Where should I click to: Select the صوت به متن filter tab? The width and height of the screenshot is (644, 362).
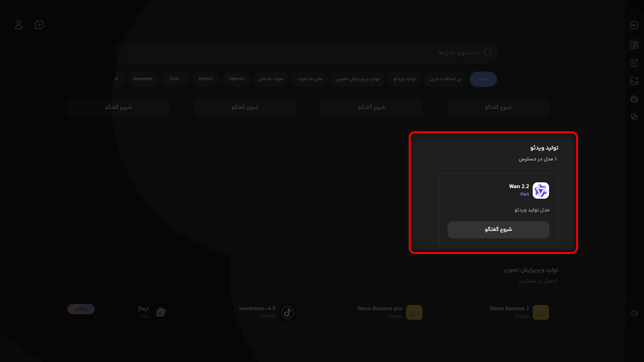[270, 79]
